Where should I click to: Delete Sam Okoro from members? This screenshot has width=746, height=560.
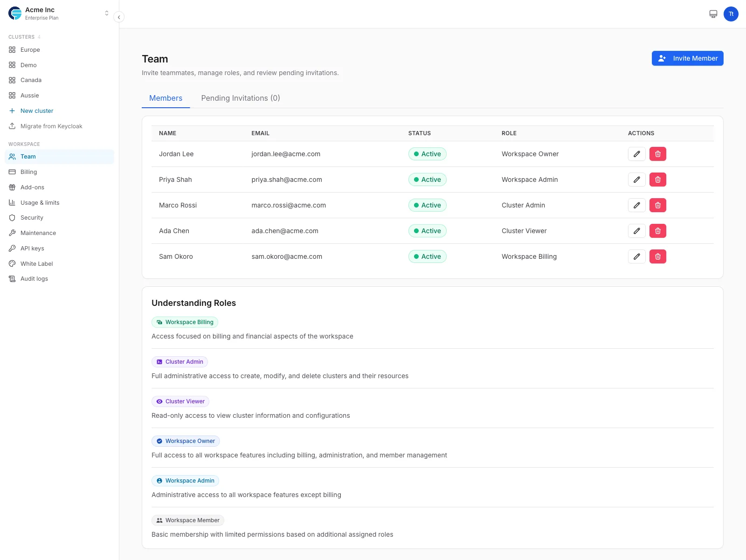point(657,256)
